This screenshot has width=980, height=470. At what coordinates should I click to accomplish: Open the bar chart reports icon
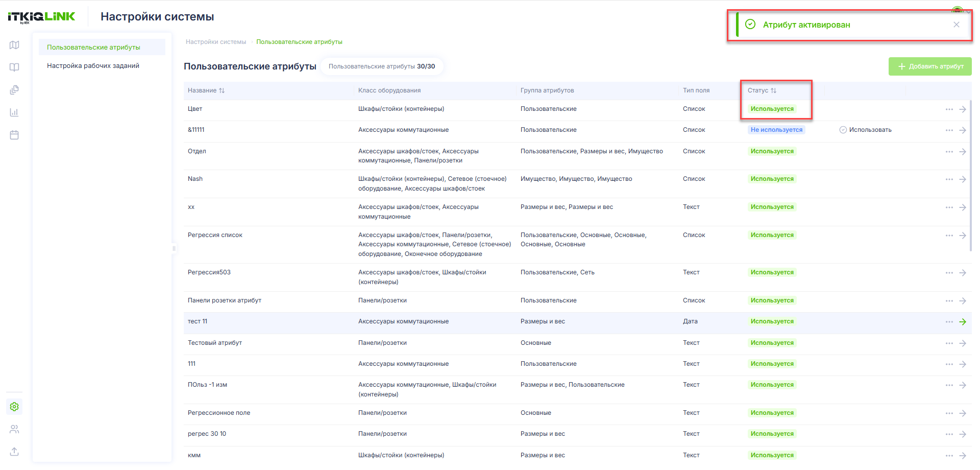click(14, 112)
